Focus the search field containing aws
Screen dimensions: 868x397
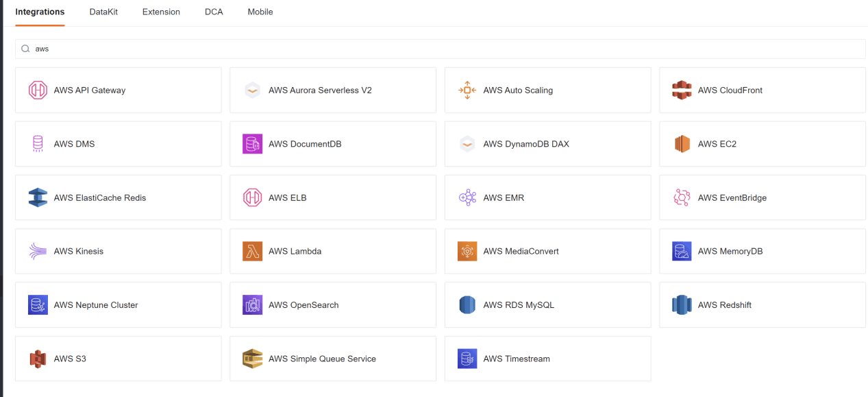441,49
